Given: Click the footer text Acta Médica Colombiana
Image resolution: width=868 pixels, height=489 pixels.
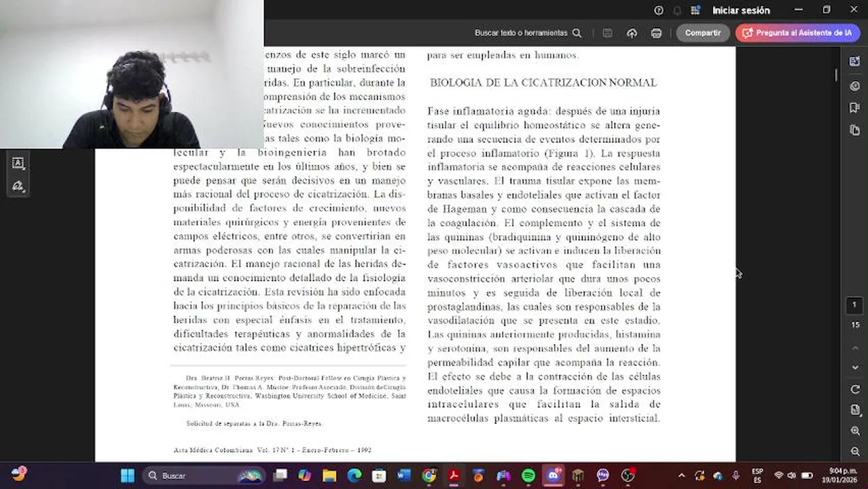Looking at the screenshot, I should [x=213, y=450].
